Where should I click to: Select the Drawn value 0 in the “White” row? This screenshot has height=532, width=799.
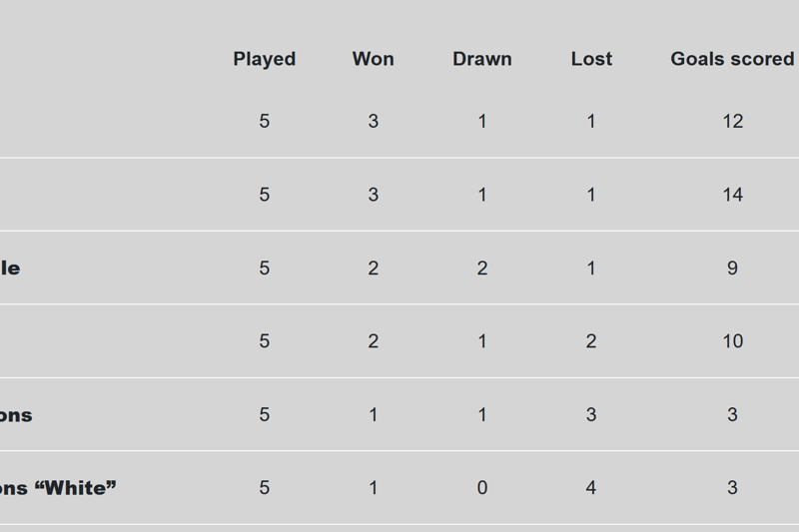(481, 488)
